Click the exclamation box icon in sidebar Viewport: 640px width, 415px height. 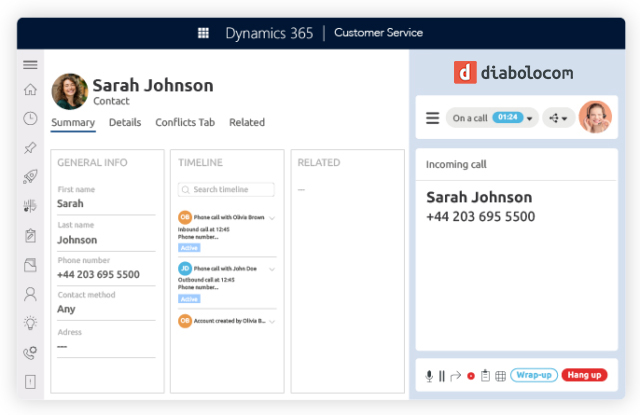30,382
